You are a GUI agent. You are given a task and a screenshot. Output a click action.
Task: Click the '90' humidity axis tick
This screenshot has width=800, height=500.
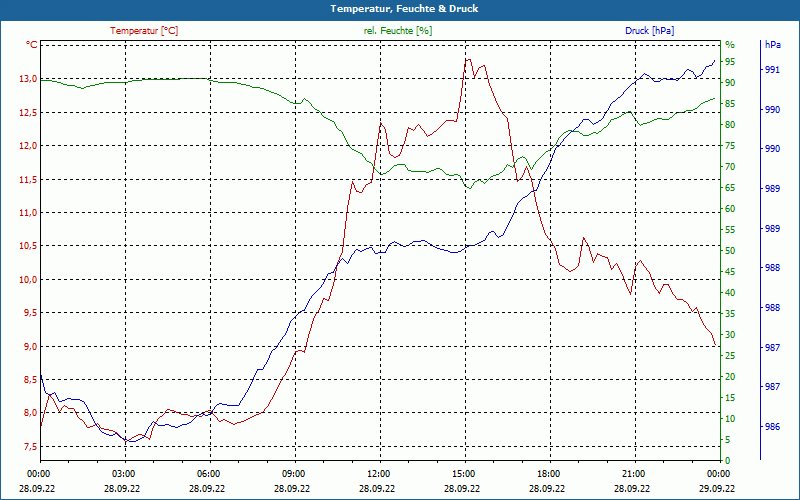730,83
